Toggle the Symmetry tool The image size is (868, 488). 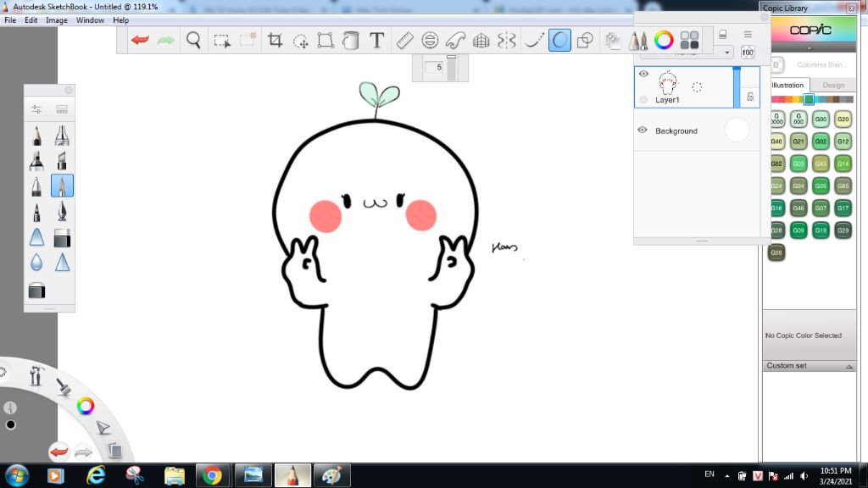(x=507, y=40)
